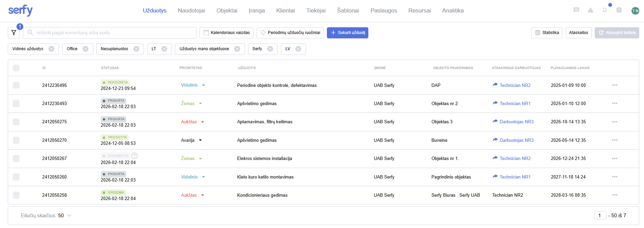Viewport: 644px width, 228px height.
Task: Switch to the Analitika tab
Action: [453, 10]
